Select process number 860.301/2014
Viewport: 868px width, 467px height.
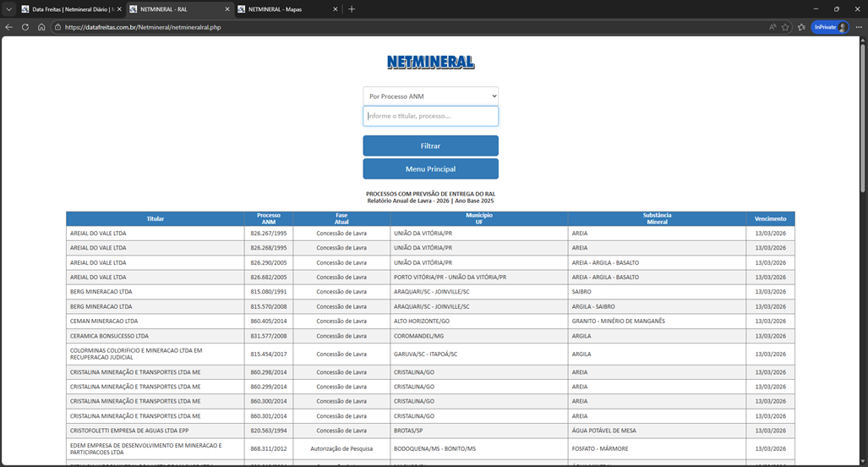click(x=269, y=416)
